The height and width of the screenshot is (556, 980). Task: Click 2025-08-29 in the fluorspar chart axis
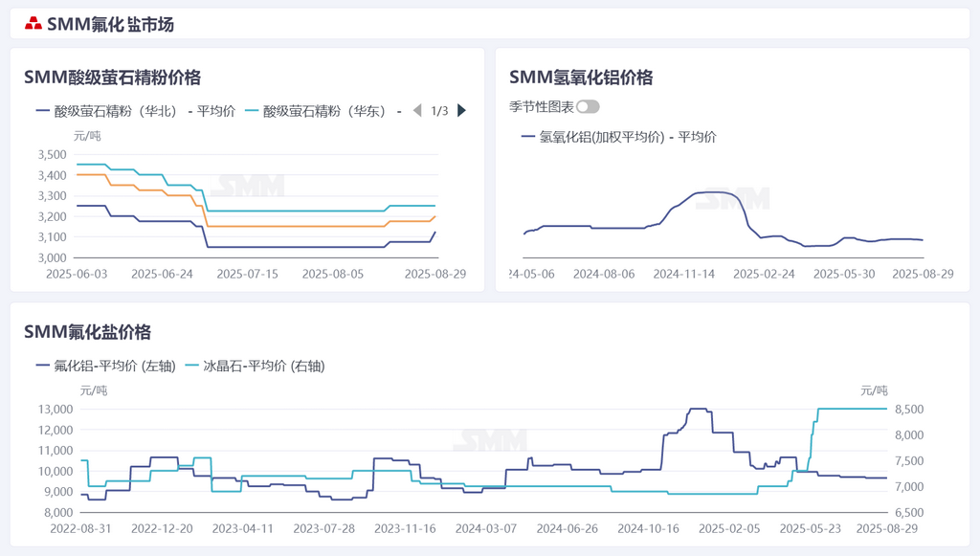pos(435,274)
